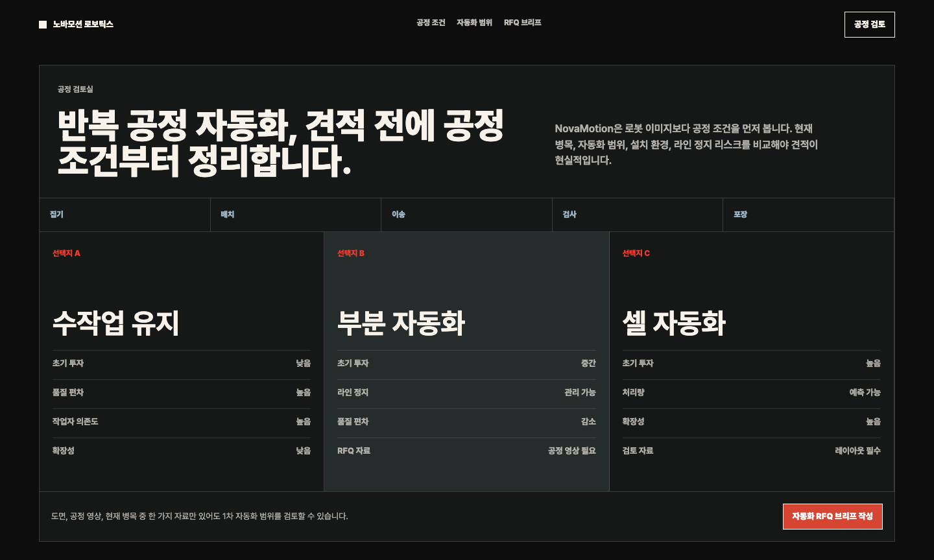Click the 선택지 C label

[x=636, y=253]
